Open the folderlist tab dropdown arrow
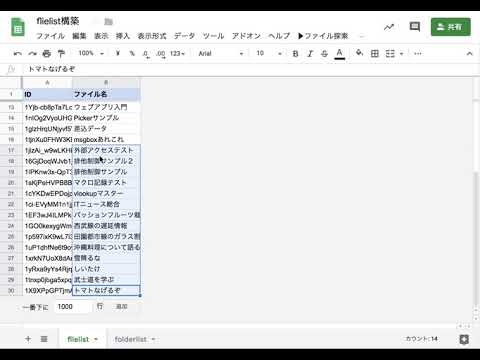Viewport: 480px width, 360px height. pyautogui.click(x=153, y=339)
